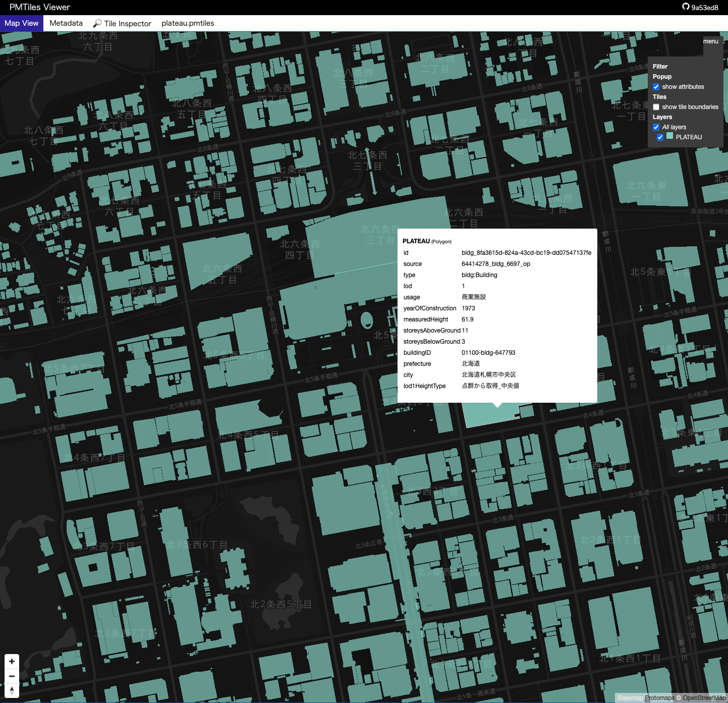
Task: Click the GitHub logo icon
Action: (686, 7)
